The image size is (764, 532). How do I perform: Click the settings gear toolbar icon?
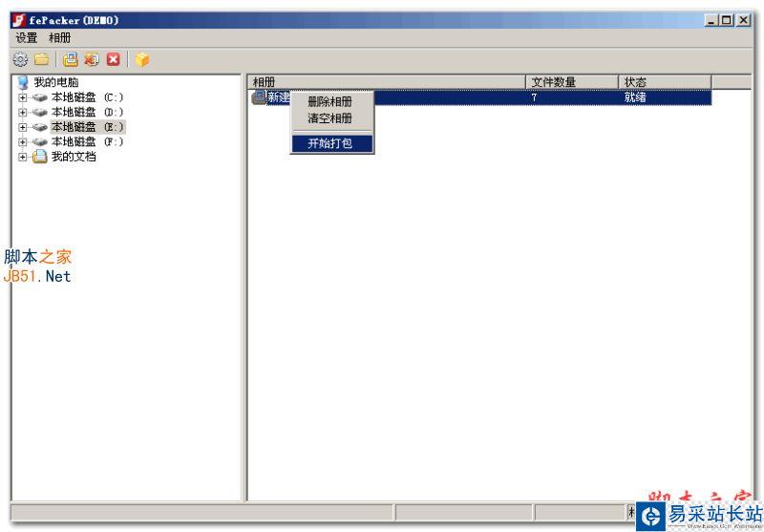(20, 59)
